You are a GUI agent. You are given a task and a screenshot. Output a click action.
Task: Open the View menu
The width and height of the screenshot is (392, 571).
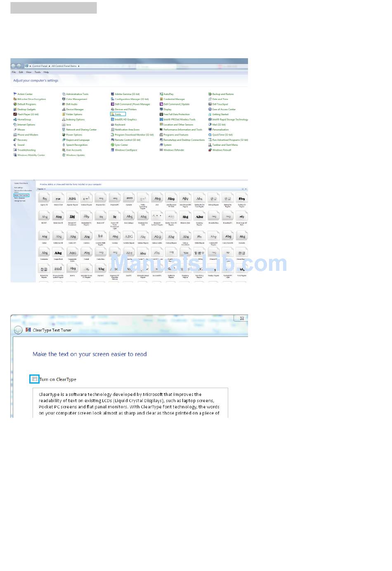coord(29,72)
